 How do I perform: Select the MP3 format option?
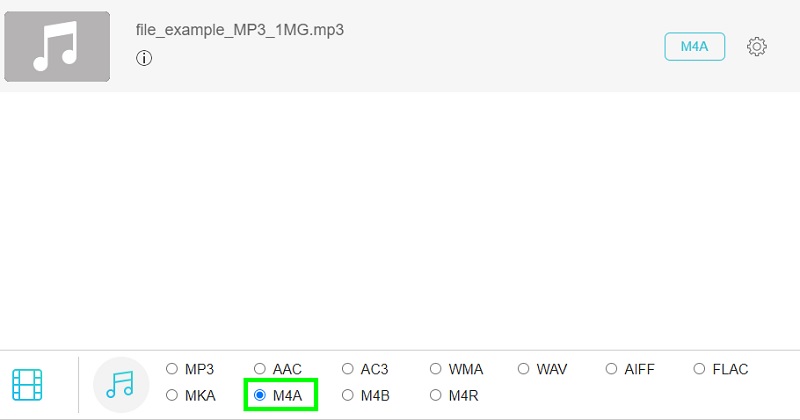172,369
